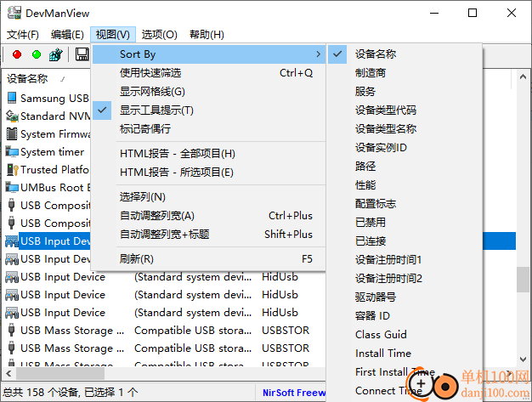Open the 视图(V) menu
This screenshot has width=532, height=402.
pyautogui.click(x=113, y=35)
